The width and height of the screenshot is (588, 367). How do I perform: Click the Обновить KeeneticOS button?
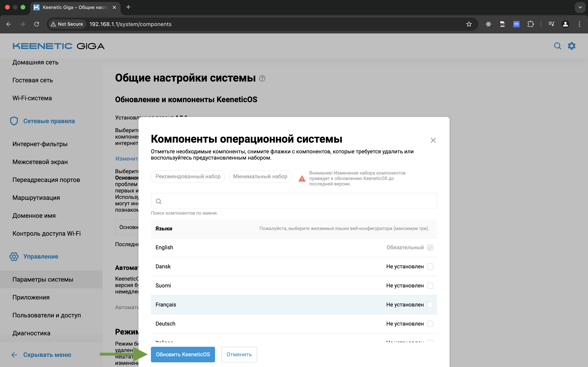183,354
